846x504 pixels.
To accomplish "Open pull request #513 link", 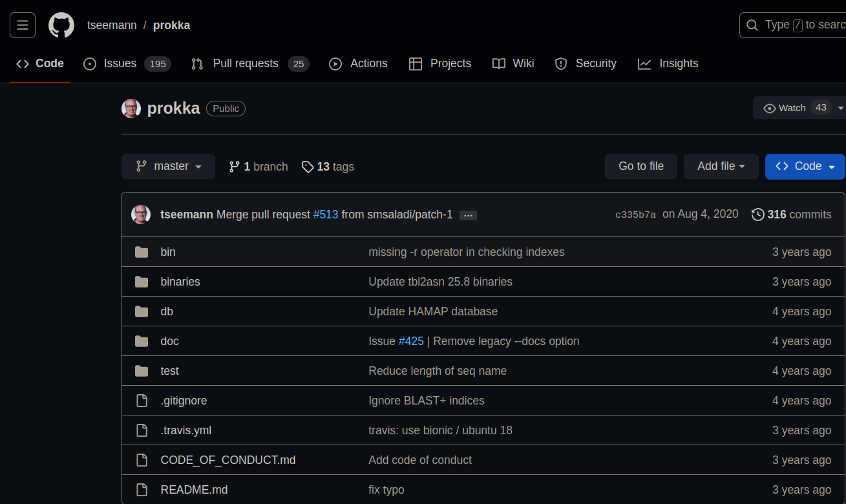I will (x=326, y=215).
